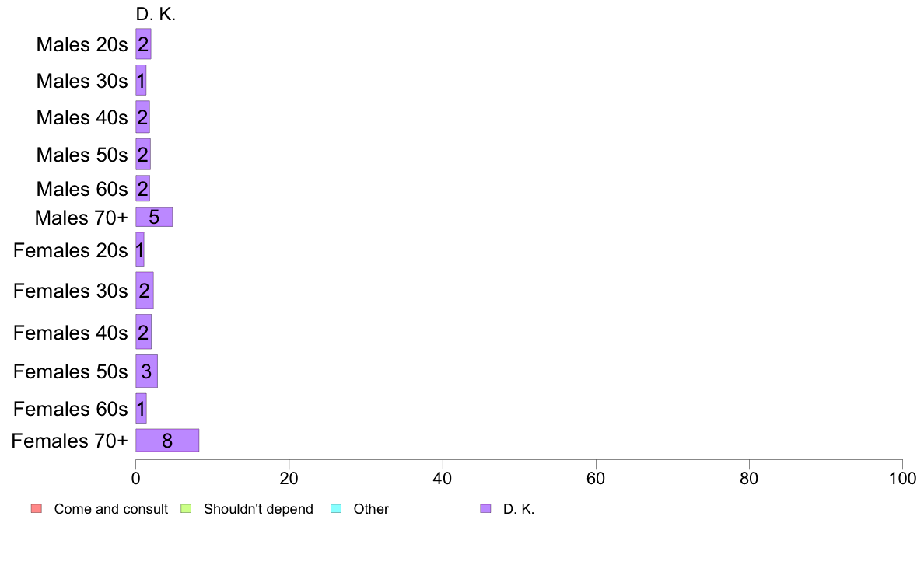Click the Males 40s axis label
924x572 pixels.
click(82, 118)
